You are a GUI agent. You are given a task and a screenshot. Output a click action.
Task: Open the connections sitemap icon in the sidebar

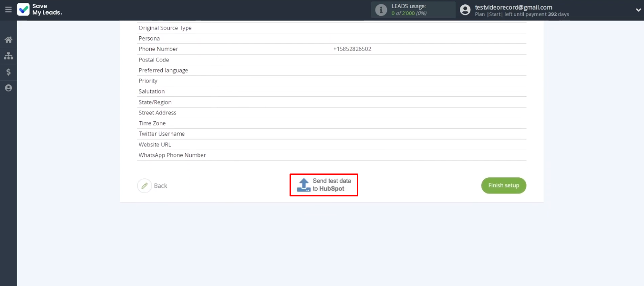pyautogui.click(x=8, y=56)
